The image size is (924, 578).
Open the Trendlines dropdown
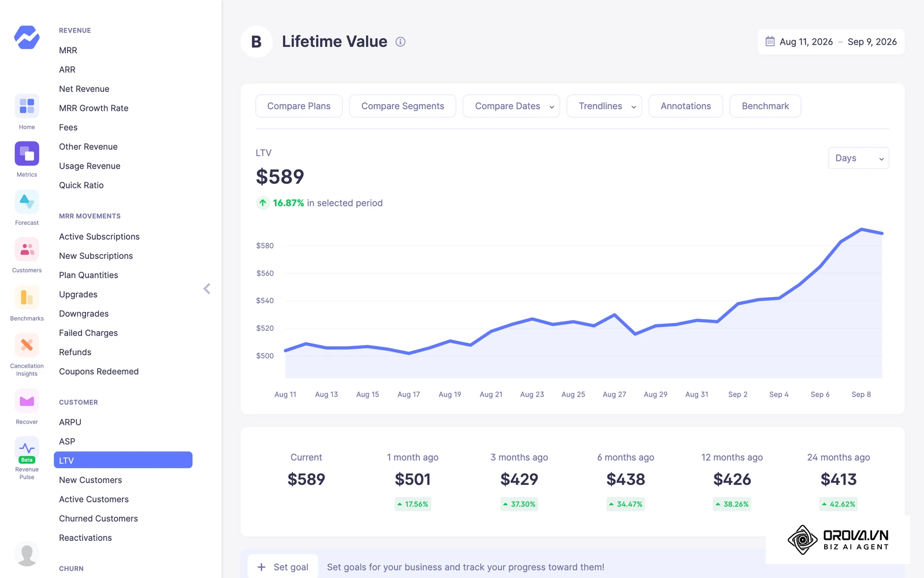click(x=604, y=106)
